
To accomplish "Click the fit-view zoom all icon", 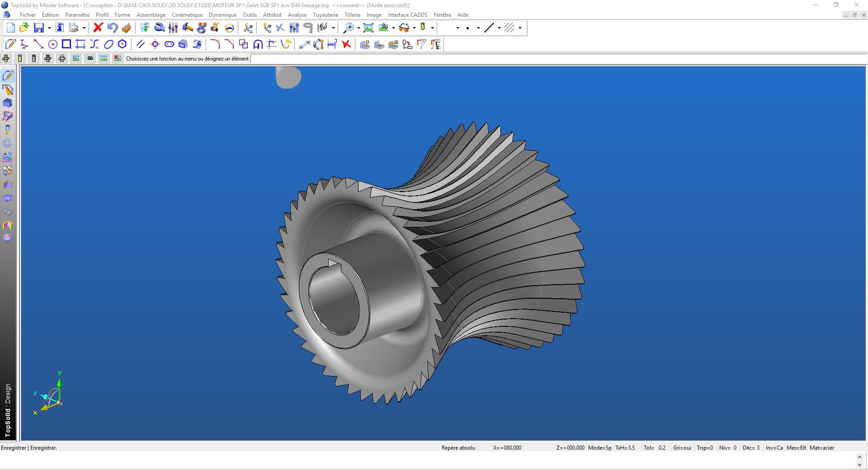I will point(368,28).
